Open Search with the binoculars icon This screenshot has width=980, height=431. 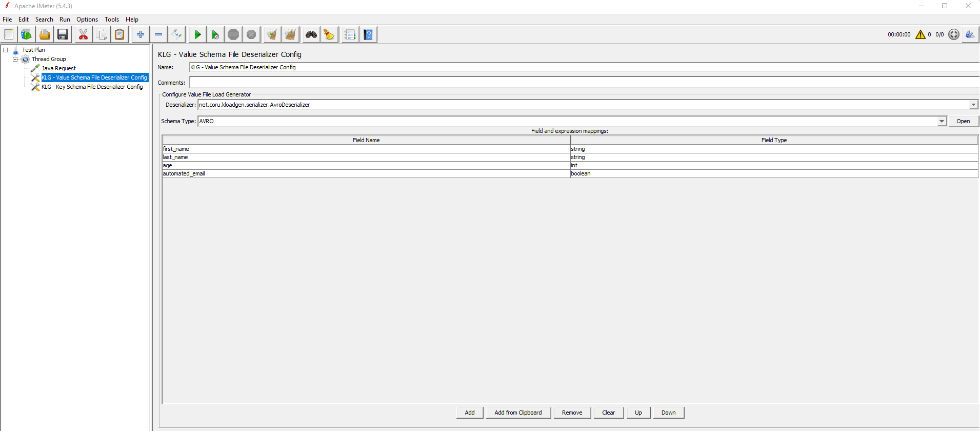[x=311, y=34]
